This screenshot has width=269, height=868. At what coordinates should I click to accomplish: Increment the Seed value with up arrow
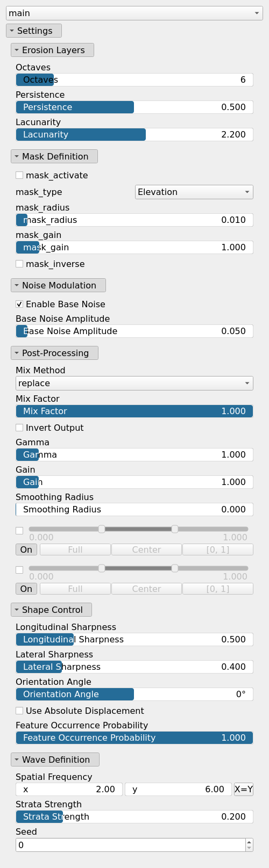click(x=249, y=842)
